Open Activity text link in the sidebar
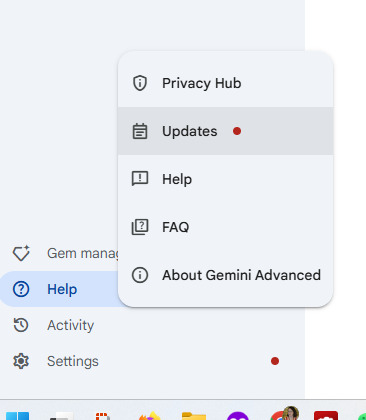The width and height of the screenshot is (366, 420). point(70,325)
